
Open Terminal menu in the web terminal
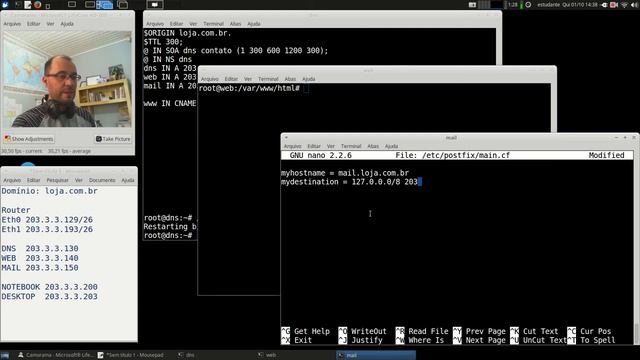(268, 79)
